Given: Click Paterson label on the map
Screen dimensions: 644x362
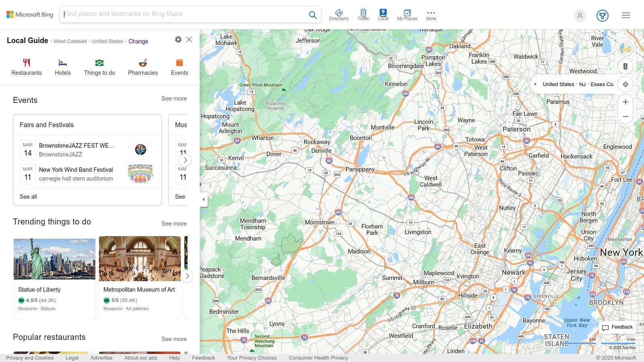Looking at the screenshot, I should click(x=516, y=129).
